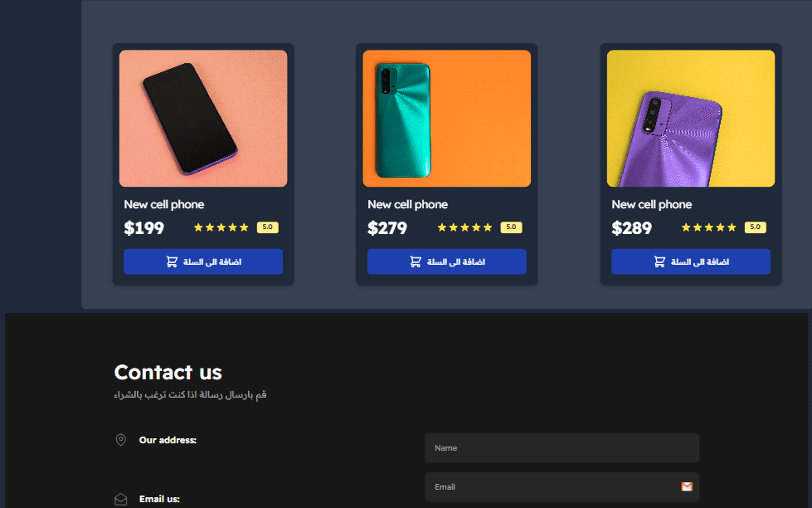Add the $289 phone to cart
The height and width of the screenshot is (508, 812).
click(691, 261)
